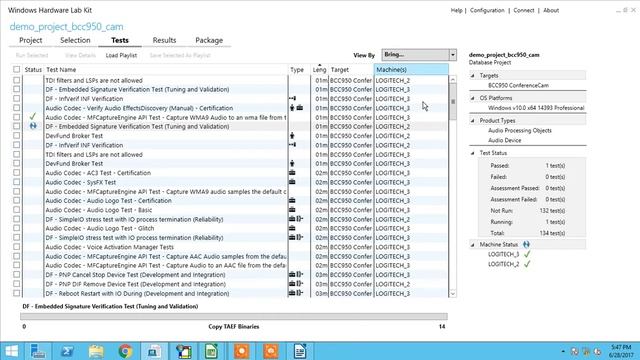Collapse the Product Types section
The width and height of the screenshot is (640, 360).
click(x=472, y=120)
